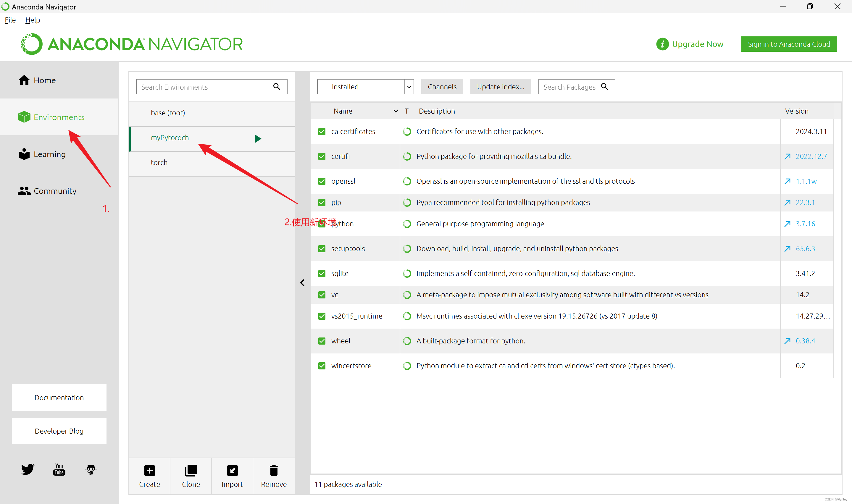Screen dimensions: 852x504
Task: Open the GitHub octocat icon link
Action: click(x=91, y=469)
